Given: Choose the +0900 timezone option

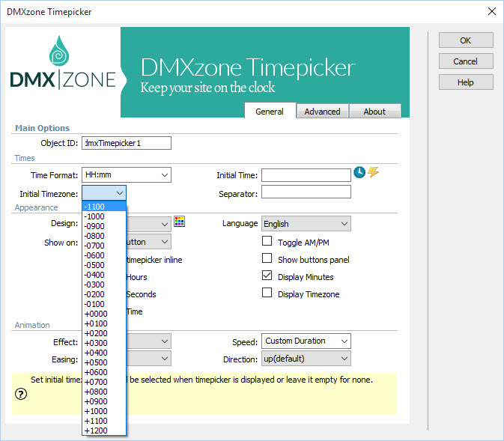Looking at the screenshot, I should pos(104,401).
